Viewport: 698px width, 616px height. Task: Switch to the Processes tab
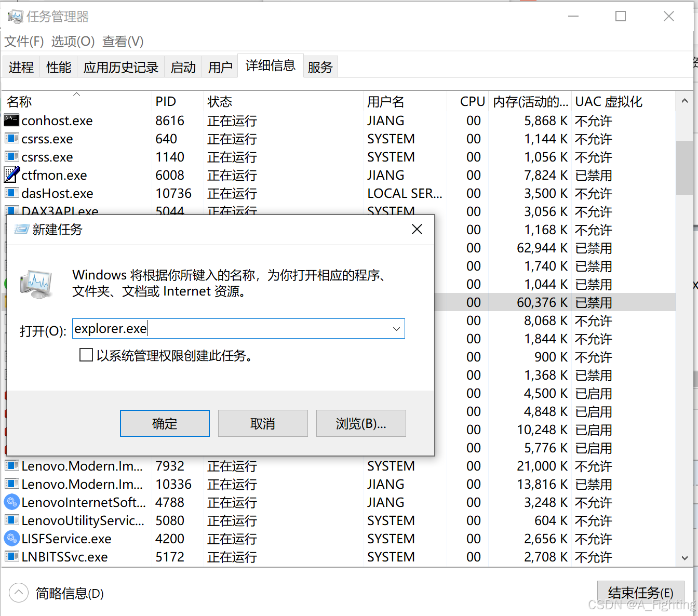(21, 67)
